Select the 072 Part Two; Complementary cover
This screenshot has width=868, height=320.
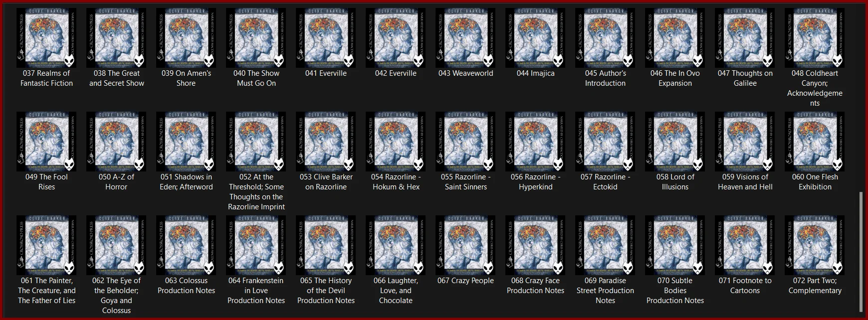(x=815, y=245)
